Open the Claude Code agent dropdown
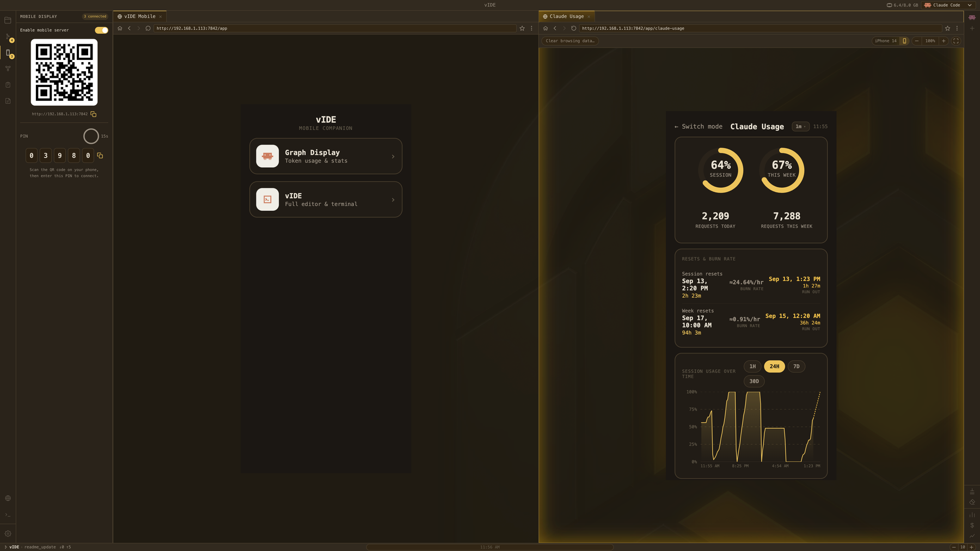980x551 pixels. tap(948, 5)
